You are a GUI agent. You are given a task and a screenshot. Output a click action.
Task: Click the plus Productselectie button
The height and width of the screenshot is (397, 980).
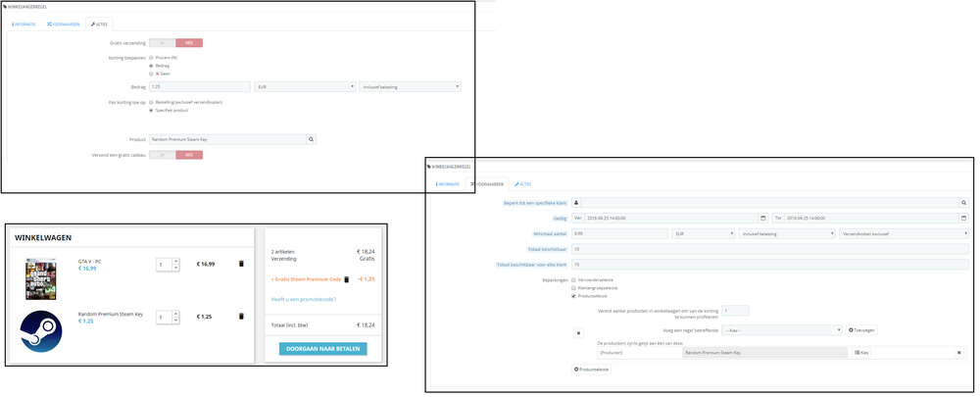pos(592,370)
